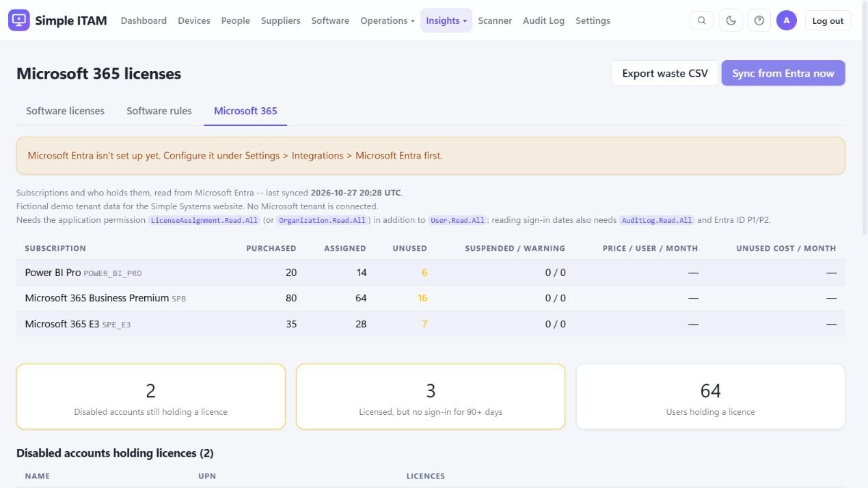Go to Dashboard in the top navigation

pos(144,21)
